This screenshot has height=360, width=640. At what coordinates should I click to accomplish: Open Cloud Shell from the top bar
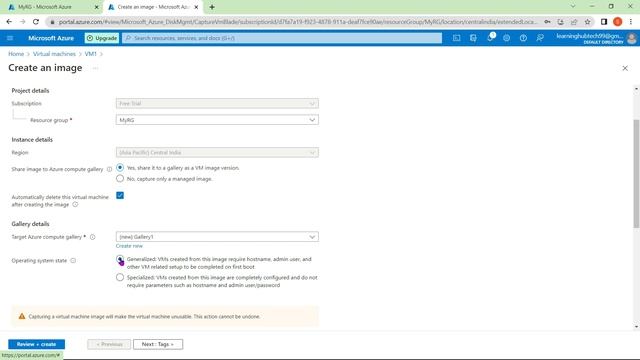[456, 38]
